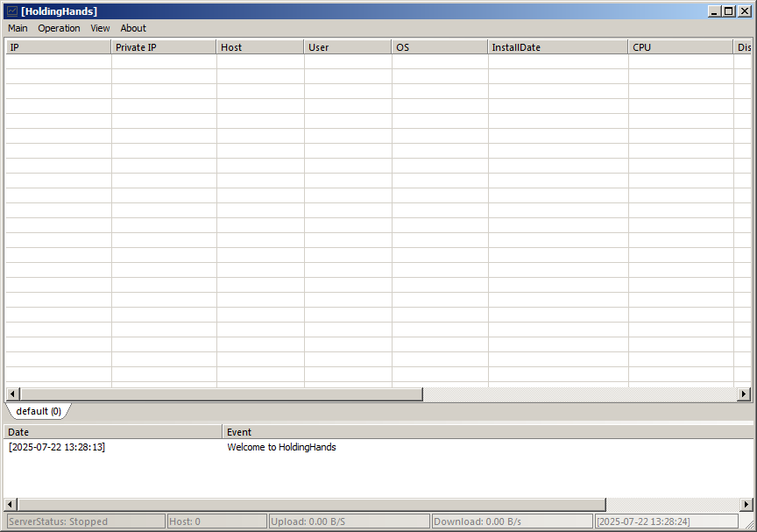Sort by the IP column header
Image resolution: width=757 pixels, height=532 pixels.
[58, 47]
